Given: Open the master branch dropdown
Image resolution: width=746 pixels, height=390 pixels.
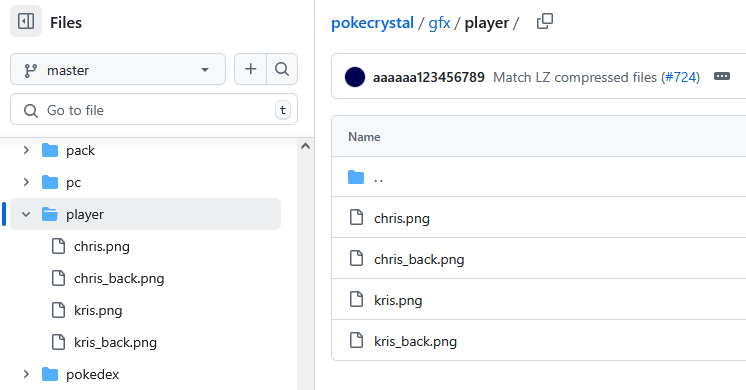Looking at the screenshot, I should point(118,69).
